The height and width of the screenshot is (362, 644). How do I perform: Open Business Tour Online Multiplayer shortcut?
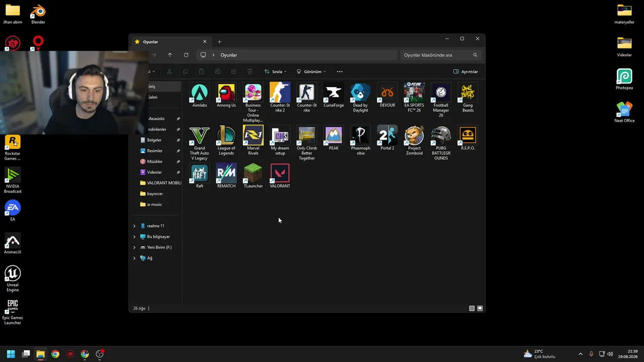[x=253, y=103]
